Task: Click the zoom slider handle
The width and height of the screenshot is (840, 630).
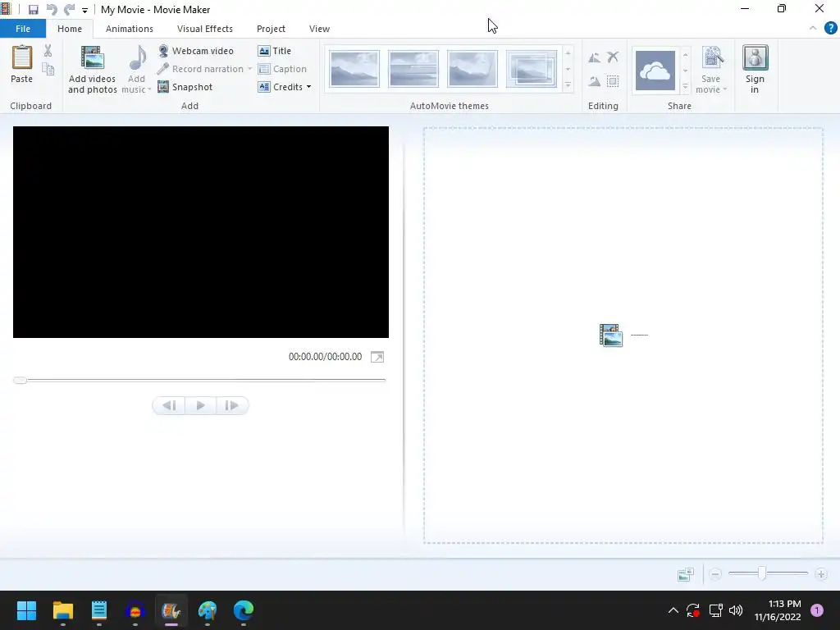Action: [762, 573]
